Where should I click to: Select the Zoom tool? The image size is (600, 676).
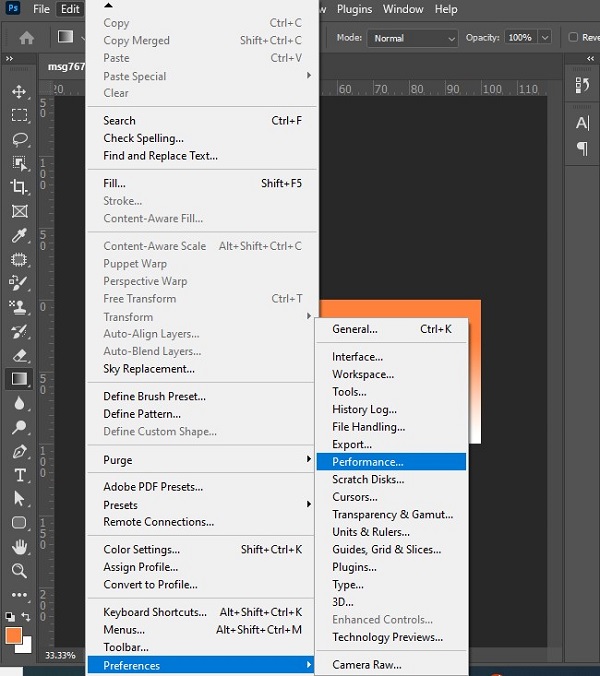tap(19, 571)
